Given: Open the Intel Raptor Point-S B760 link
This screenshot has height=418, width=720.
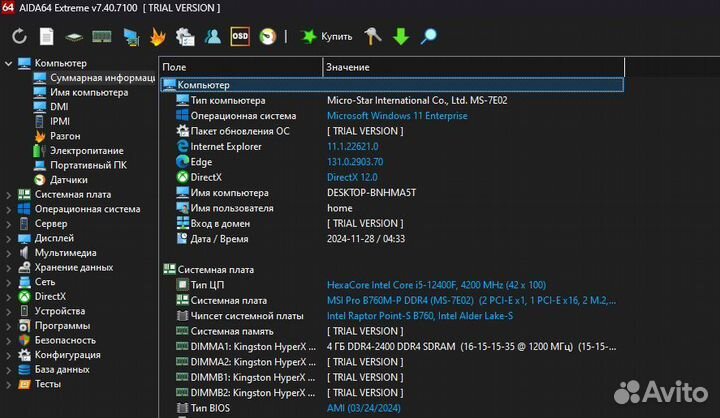Looking at the screenshot, I should pos(420,316).
